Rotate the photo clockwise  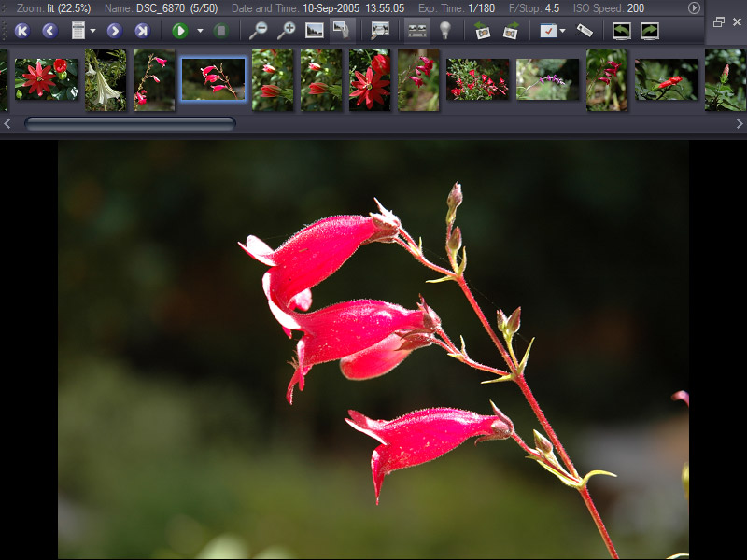(x=511, y=31)
